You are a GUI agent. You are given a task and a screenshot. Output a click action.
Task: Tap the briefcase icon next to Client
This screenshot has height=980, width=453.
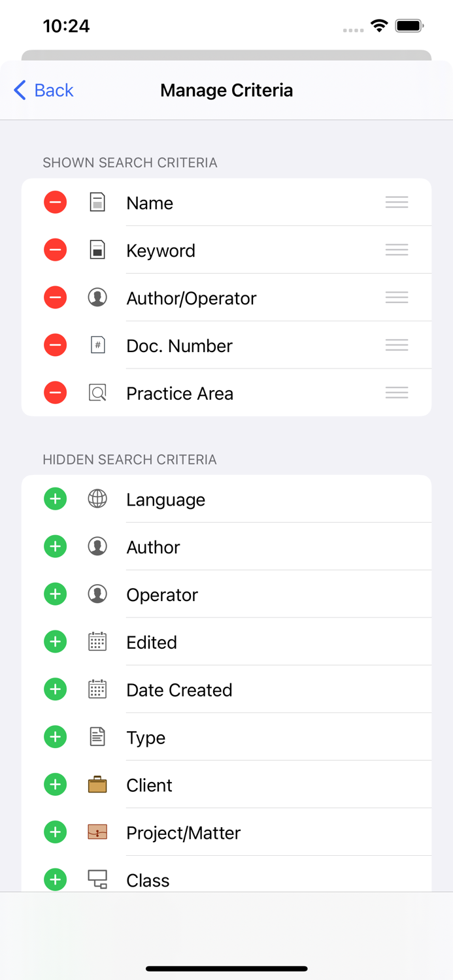tap(97, 784)
